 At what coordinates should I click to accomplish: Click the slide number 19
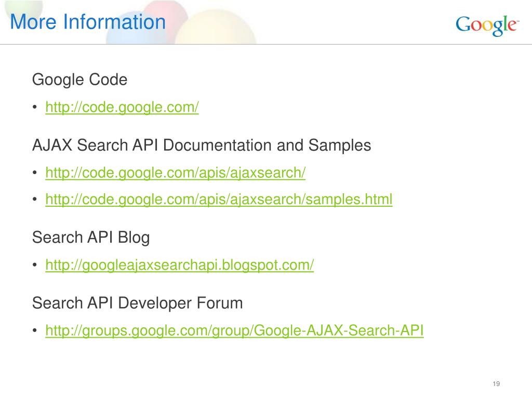click(x=496, y=384)
